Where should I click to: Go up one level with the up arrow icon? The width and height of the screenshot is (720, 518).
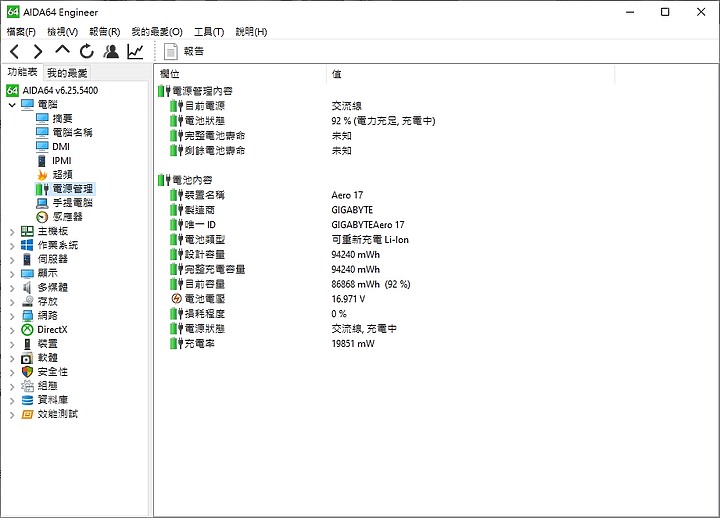pyautogui.click(x=62, y=50)
